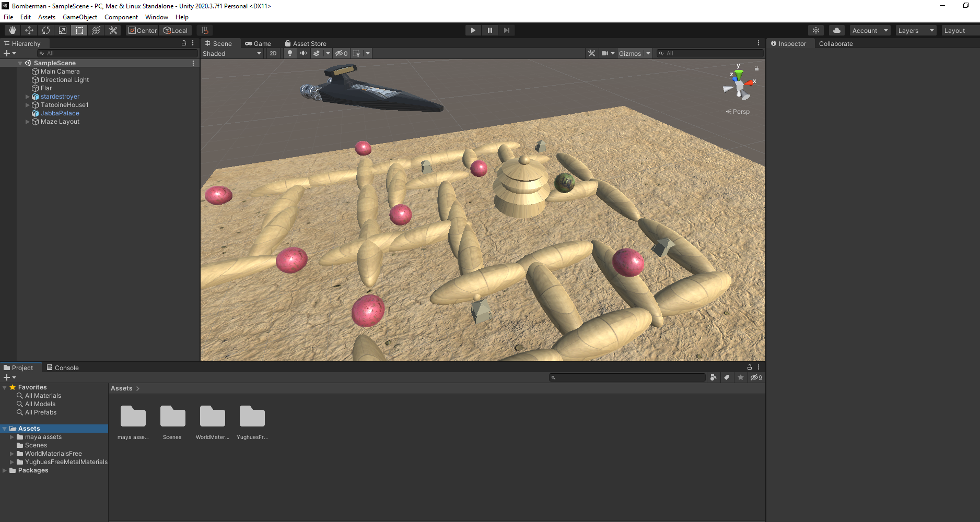Switch to the Game tab

[x=258, y=44]
